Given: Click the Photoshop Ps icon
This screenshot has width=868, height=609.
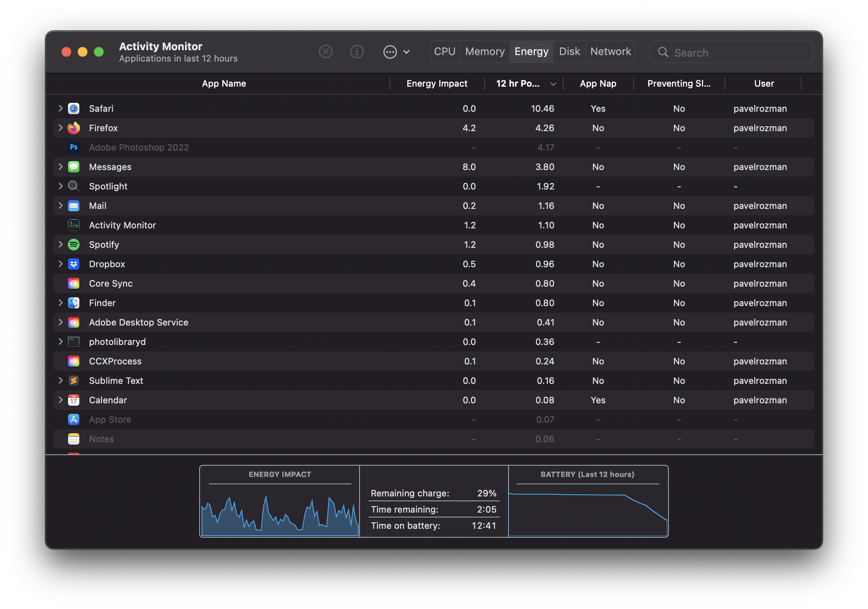Looking at the screenshot, I should coord(74,147).
